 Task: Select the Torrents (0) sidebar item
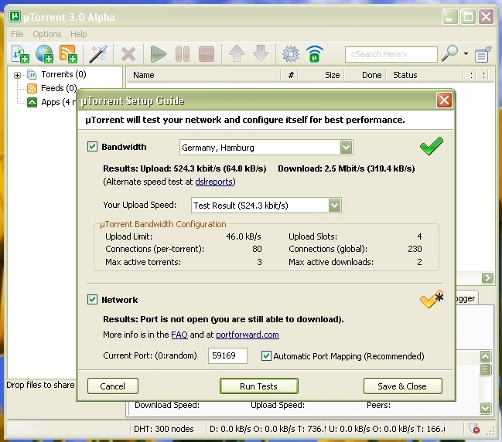click(64, 74)
